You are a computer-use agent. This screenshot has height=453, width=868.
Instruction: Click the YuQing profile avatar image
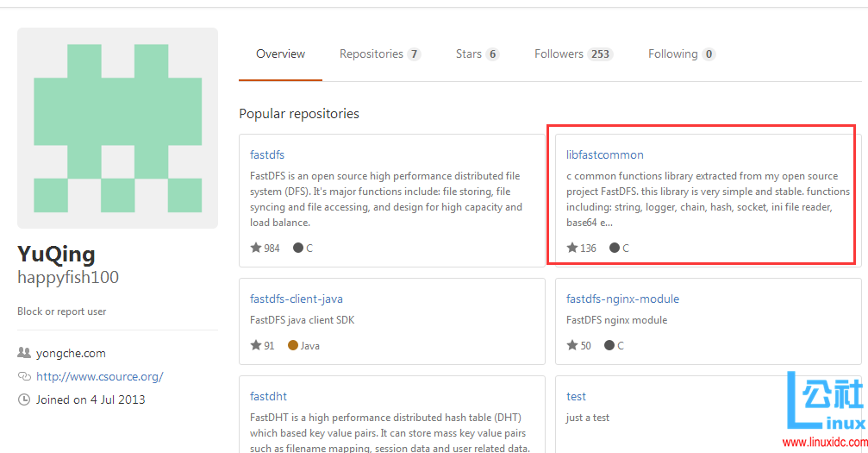pyautogui.click(x=117, y=128)
